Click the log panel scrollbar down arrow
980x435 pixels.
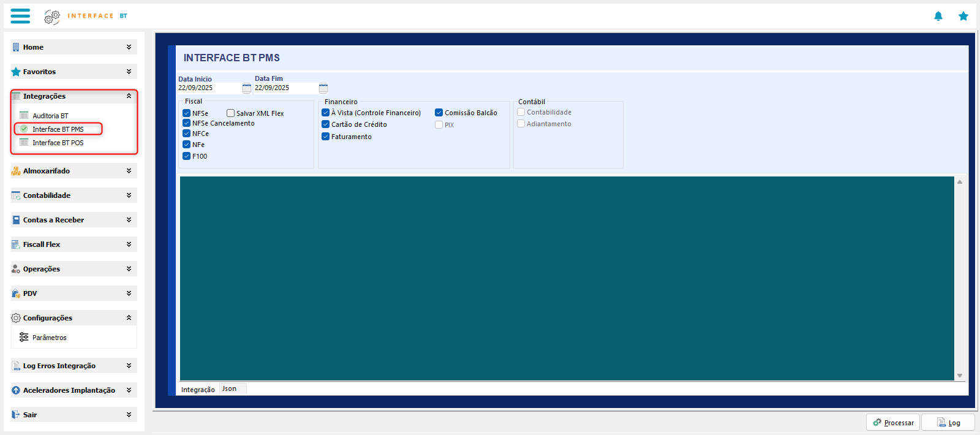click(960, 376)
